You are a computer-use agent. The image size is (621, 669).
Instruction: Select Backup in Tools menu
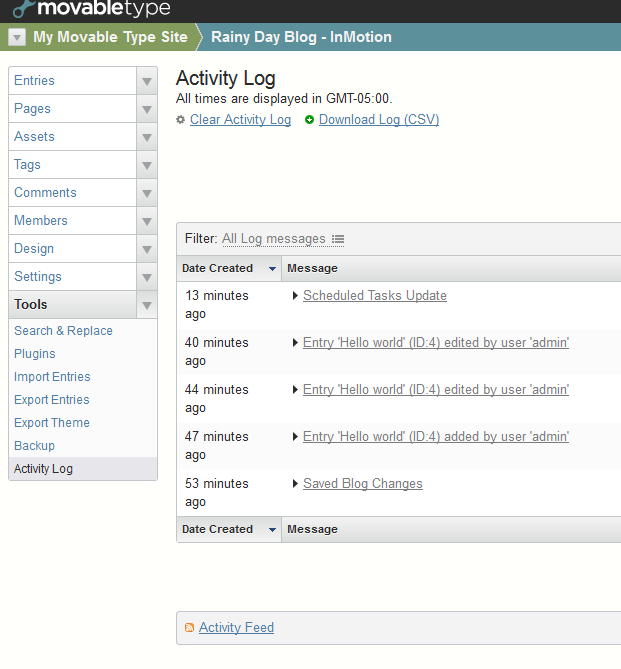coord(34,446)
